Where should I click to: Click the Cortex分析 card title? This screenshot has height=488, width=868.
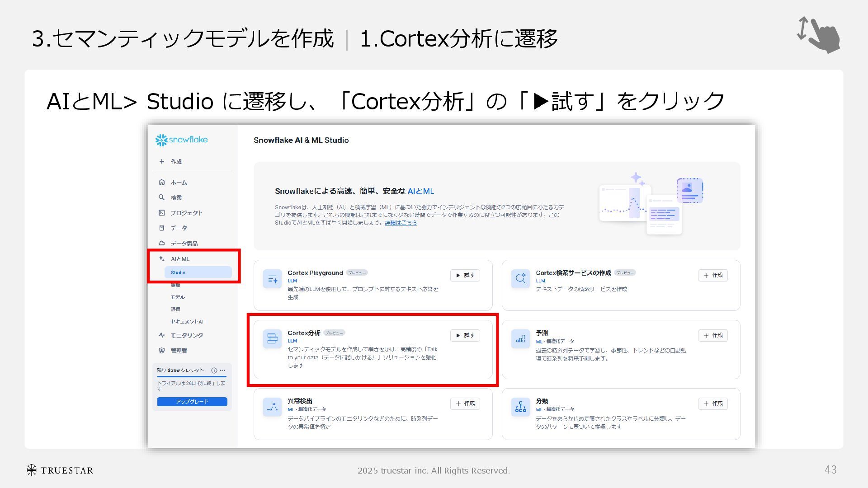coord(304,333)
